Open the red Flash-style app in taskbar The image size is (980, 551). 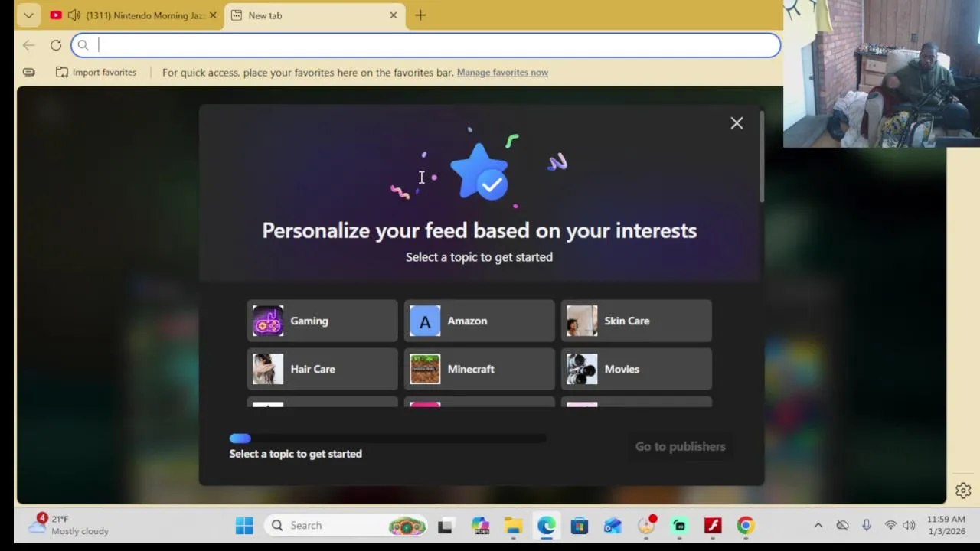[713, 526]
